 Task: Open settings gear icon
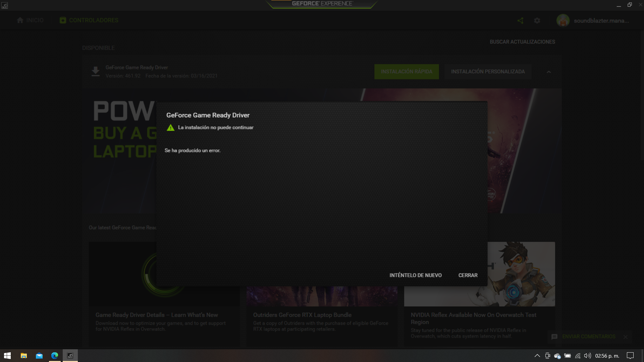[537, 20]
